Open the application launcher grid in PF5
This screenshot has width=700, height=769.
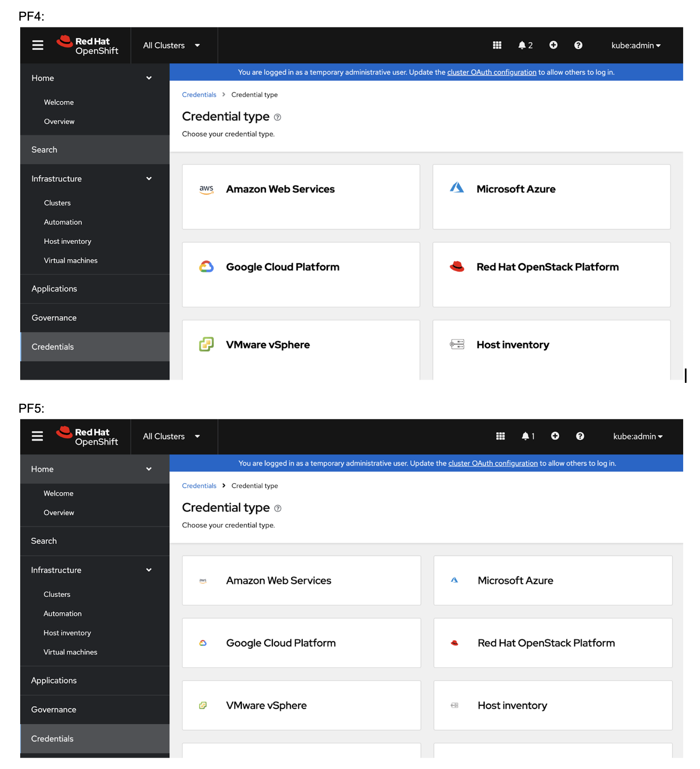(x=500, y=436)
